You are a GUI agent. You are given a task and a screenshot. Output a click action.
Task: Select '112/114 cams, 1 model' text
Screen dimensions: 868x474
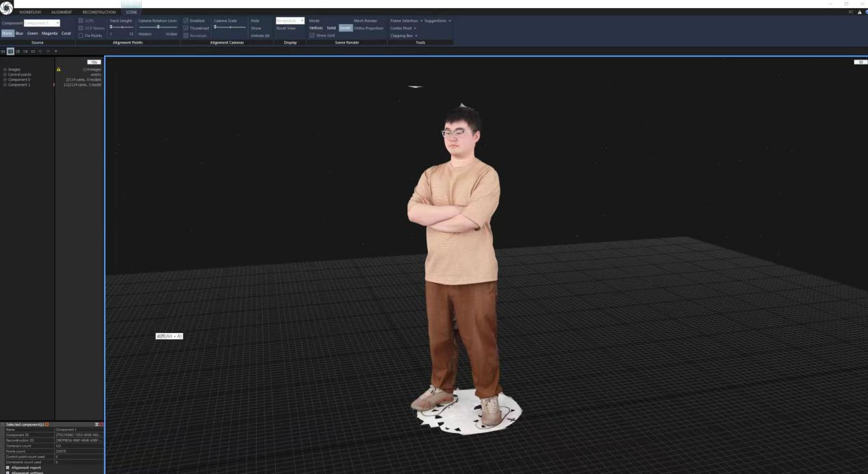(x=82, y=84)
